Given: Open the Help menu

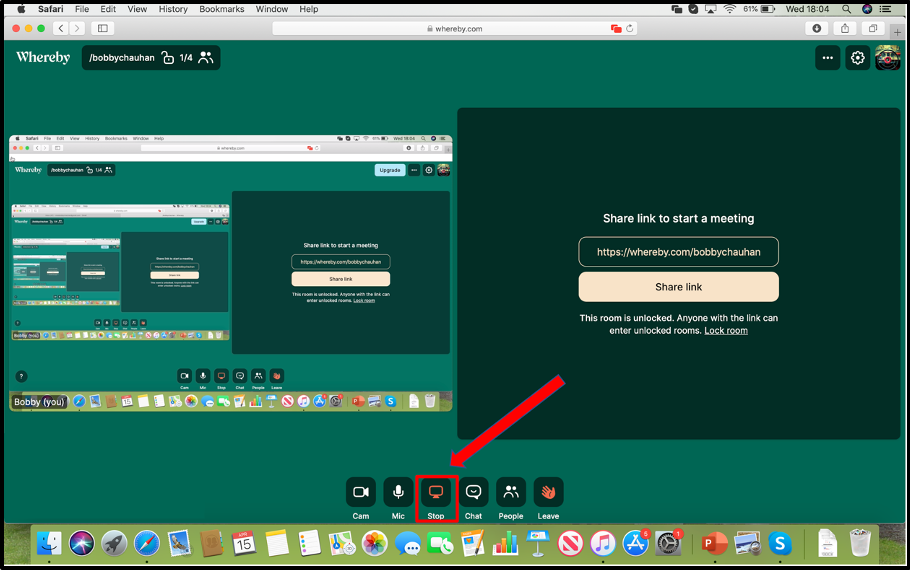Looking at the screenshot, I should (309, 9).
